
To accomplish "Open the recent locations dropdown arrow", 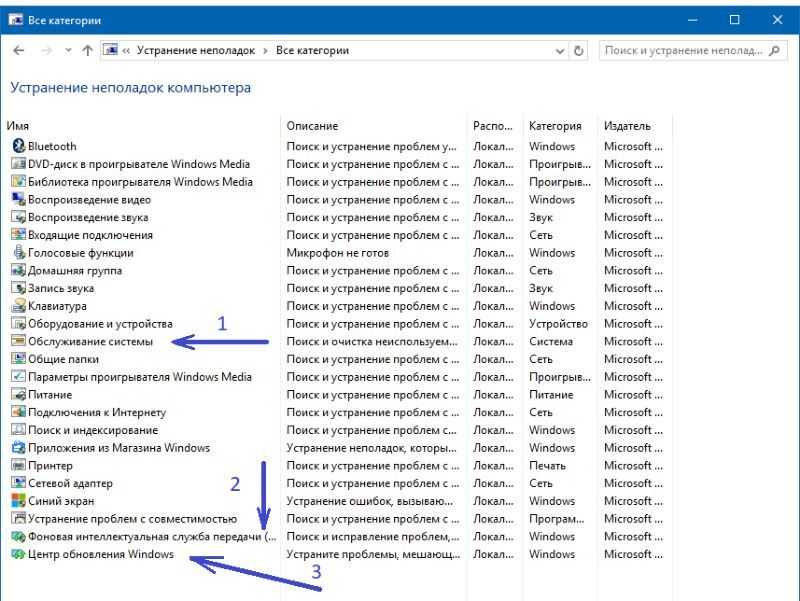I will point(68,50).
